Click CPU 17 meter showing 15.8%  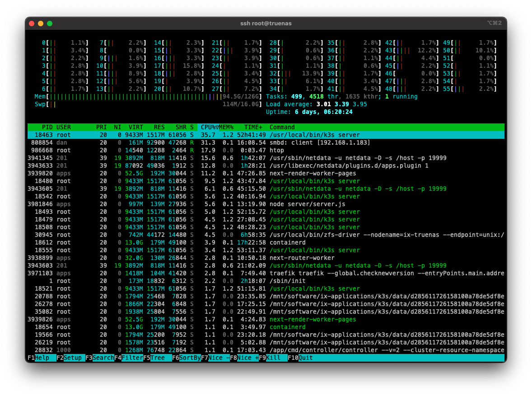pos(179,66)
